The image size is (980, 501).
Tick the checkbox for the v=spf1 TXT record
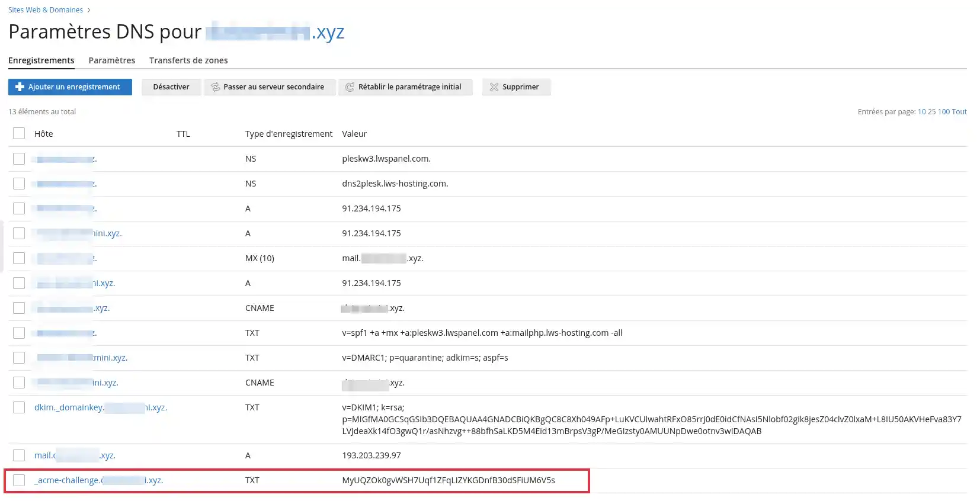coord(19,333)
